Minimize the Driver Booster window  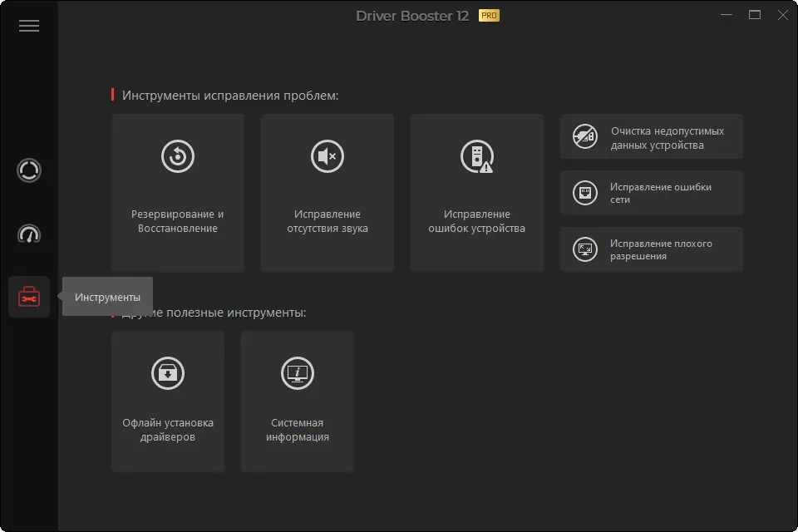726,15
